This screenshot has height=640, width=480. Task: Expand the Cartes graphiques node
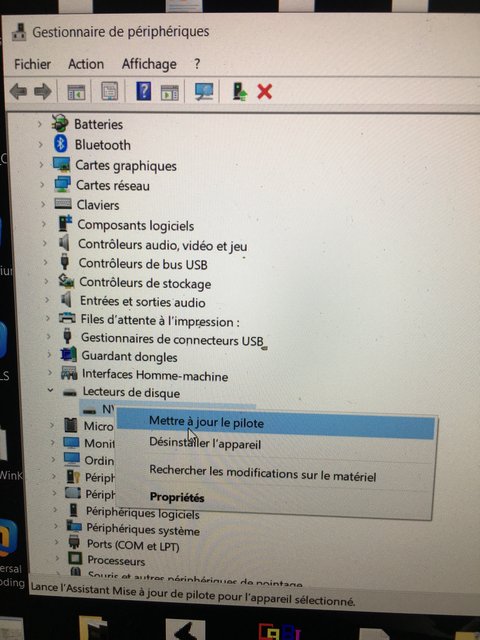[x=41, y=165]
